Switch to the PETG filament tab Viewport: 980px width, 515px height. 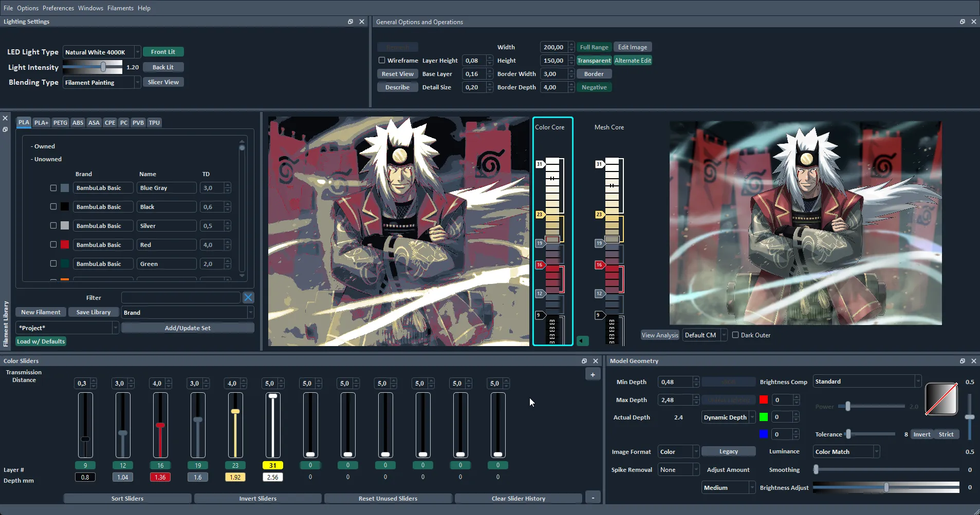coord(60,123)
